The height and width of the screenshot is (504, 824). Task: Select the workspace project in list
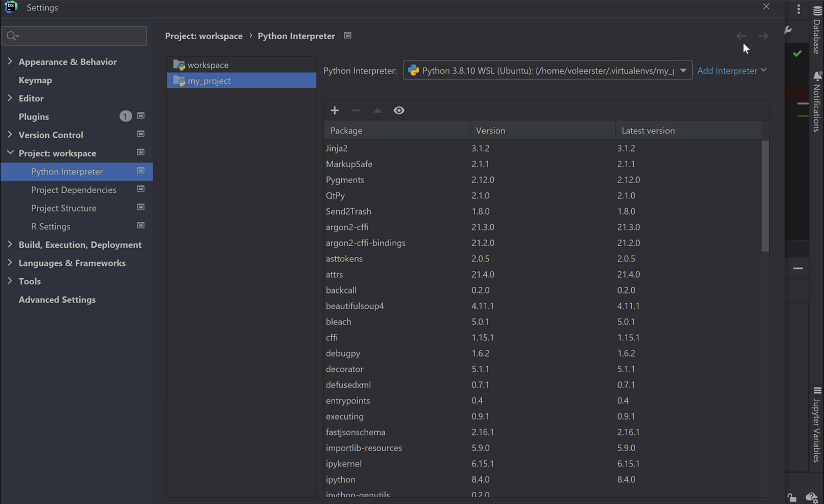[x=242, y=65]
